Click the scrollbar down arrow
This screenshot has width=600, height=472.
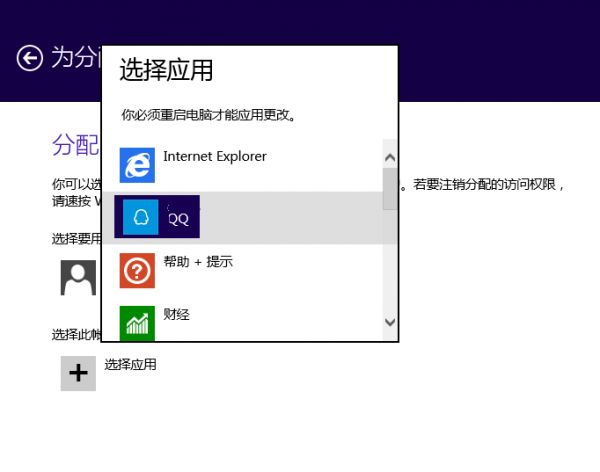point(390,322)
